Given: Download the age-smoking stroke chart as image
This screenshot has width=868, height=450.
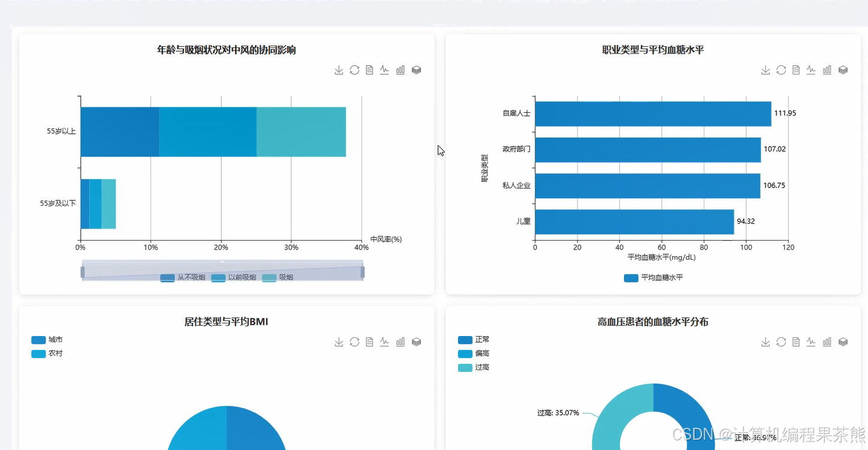Looking at the screenshot, I should [339, 70].
